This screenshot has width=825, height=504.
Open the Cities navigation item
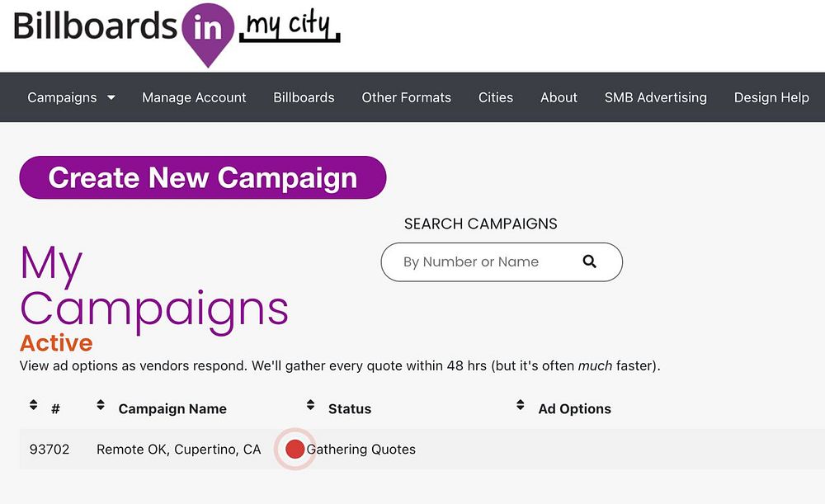tap(496, 97)
